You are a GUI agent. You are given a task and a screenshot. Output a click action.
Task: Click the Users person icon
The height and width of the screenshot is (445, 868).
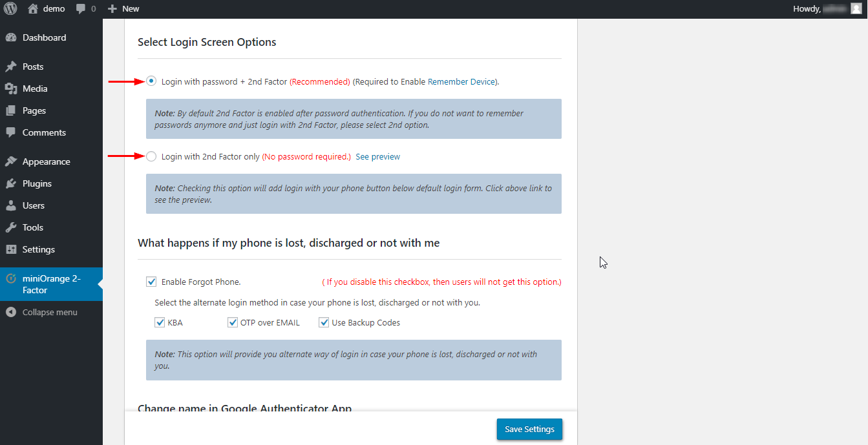pos(10,205)
